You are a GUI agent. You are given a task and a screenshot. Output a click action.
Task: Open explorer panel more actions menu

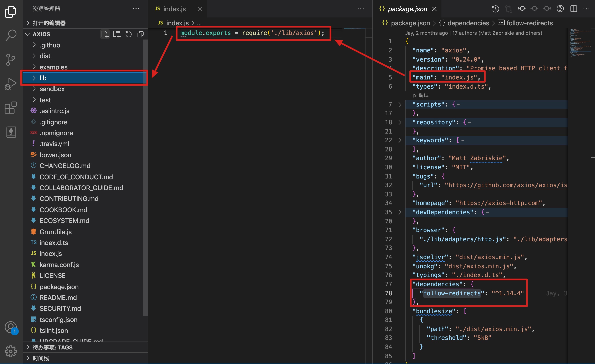point(136,9)
